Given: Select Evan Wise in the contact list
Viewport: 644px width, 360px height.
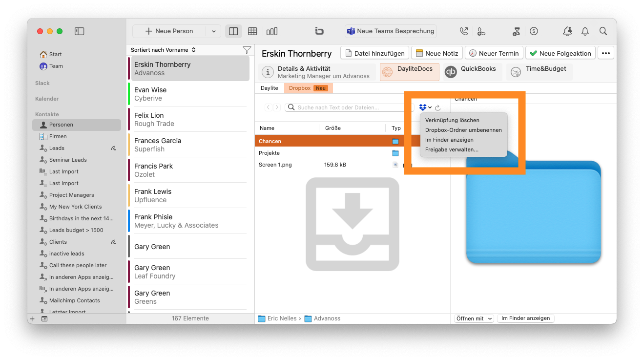Looking at the screenshot, I should tap(189, 94).
